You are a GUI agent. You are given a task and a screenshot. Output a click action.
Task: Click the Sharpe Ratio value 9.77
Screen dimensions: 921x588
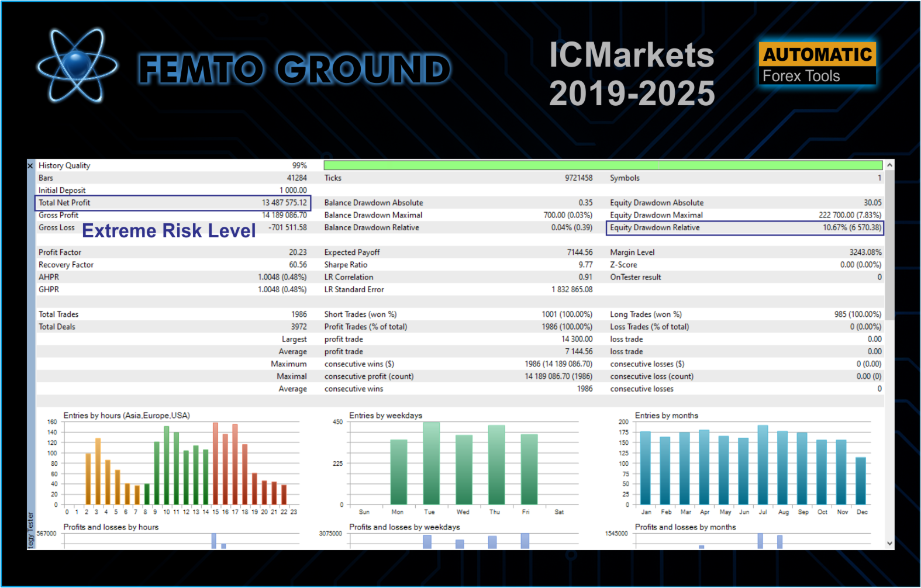pyautogui.click(x=585, y=265)
